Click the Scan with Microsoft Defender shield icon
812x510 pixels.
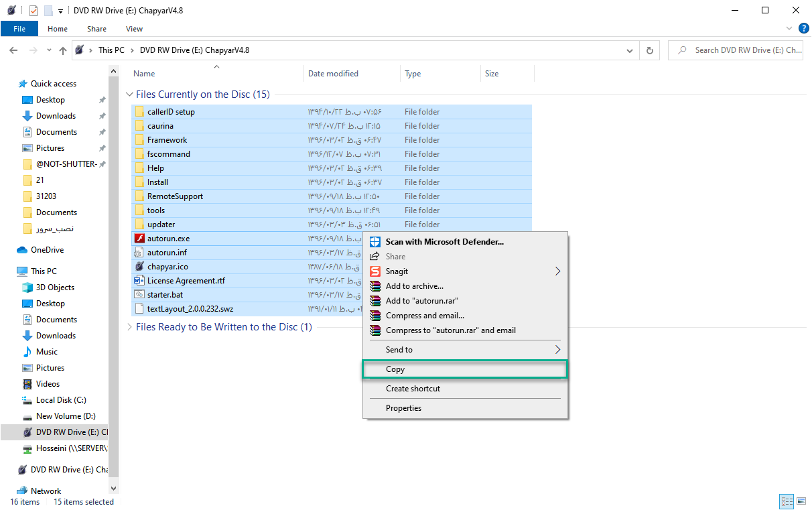pyautogui.click(x=375, y=242)
